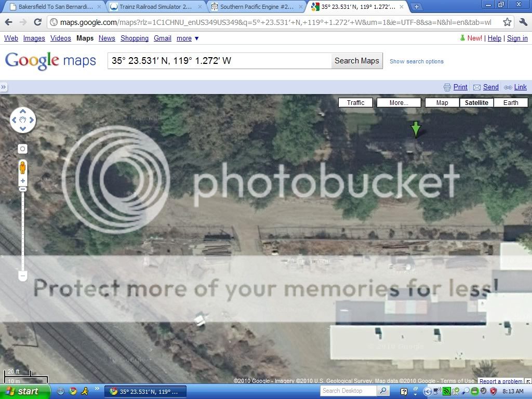
Task: Pan the map down
Action: [23, 129]
